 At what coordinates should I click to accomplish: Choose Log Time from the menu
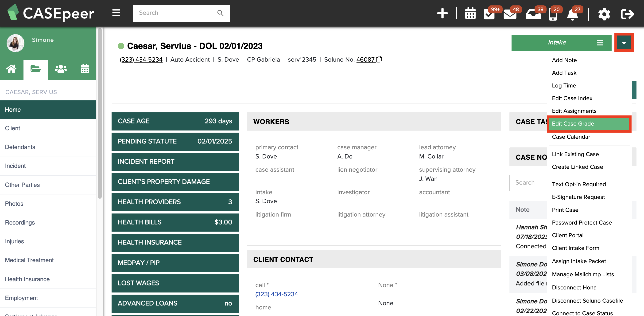(x=564, y=86)
